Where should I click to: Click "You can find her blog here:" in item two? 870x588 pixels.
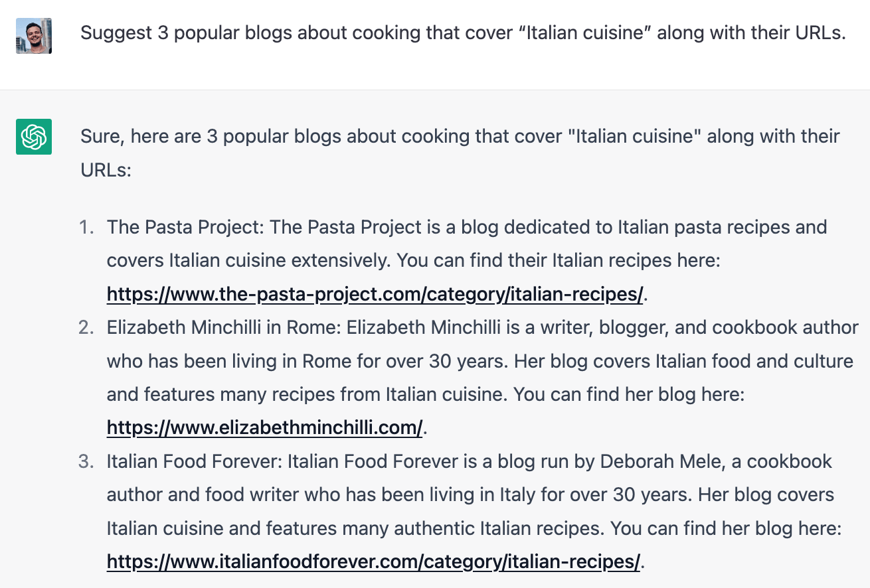click(630, 394)
